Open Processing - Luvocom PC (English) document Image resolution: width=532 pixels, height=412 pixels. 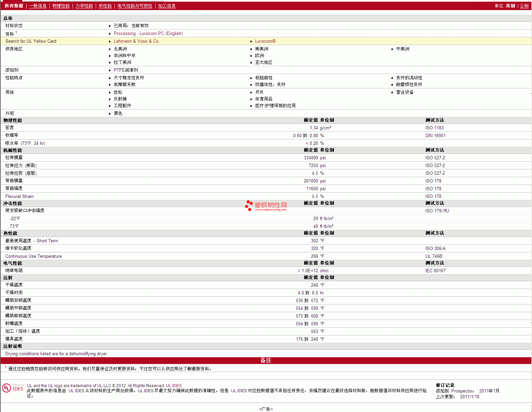[148, 33]
